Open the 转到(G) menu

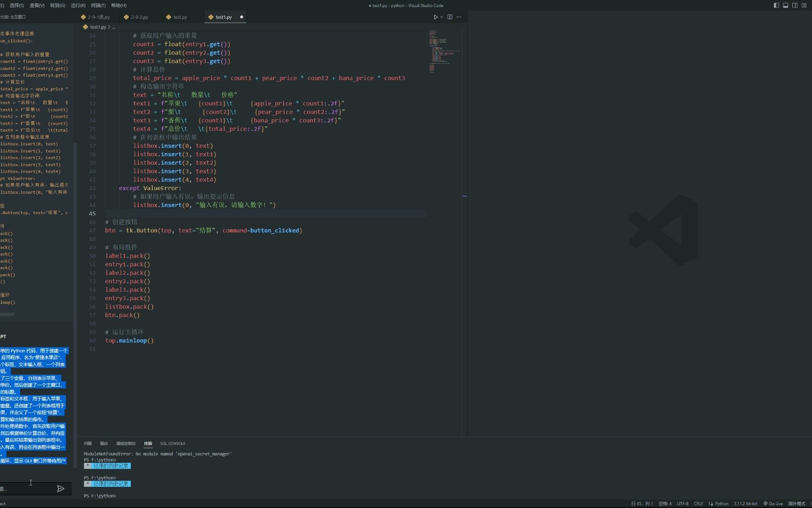[57, 5]
